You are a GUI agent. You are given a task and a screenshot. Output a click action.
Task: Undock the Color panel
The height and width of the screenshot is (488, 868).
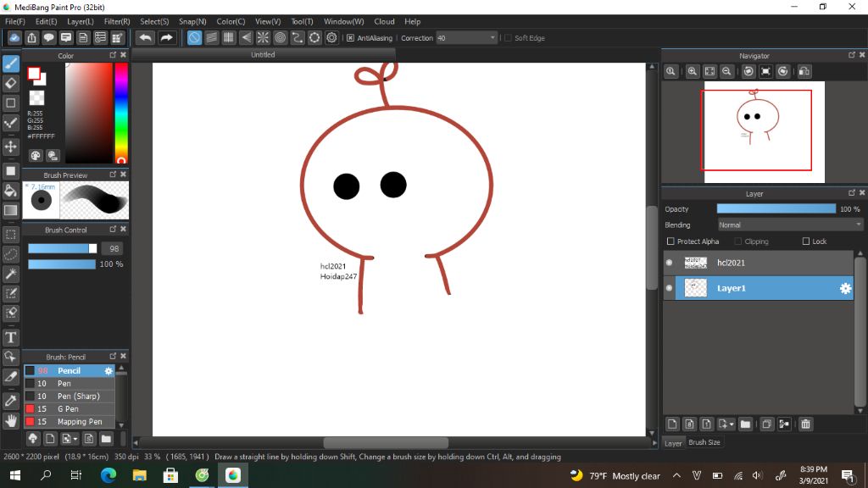[x=113, y=55]
